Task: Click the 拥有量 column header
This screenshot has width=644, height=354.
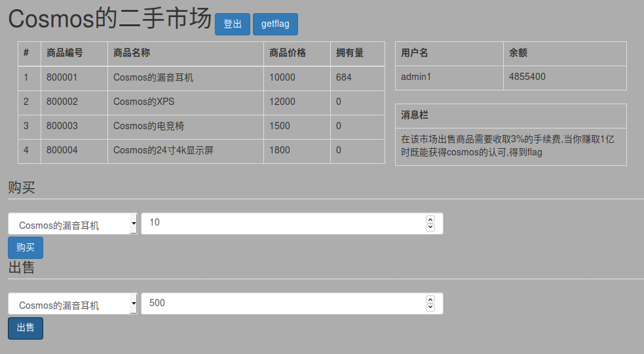Action: pyautogui.click(x=350, y=53)
